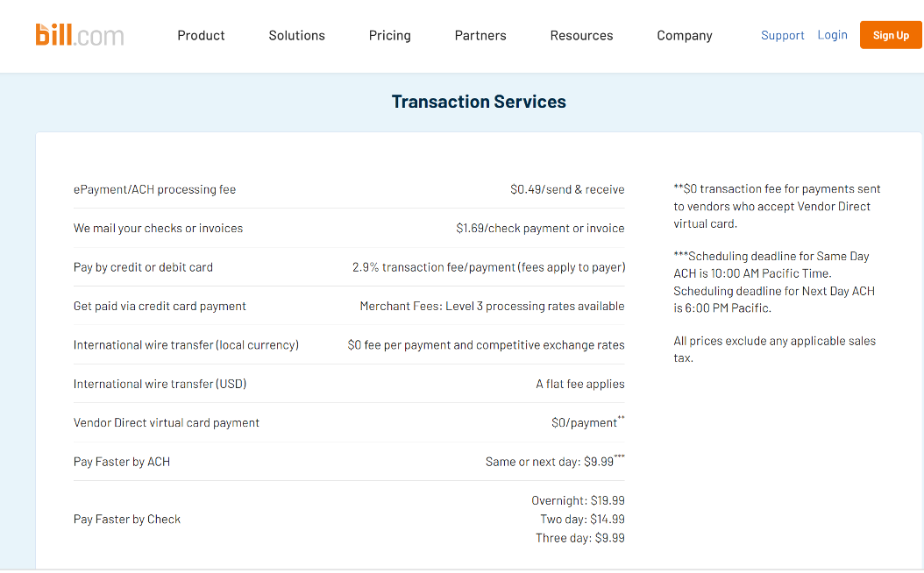Click the $1.69/check payment or invoice price
The width and height of the screenshot is (924, 573).
[540, 228]
